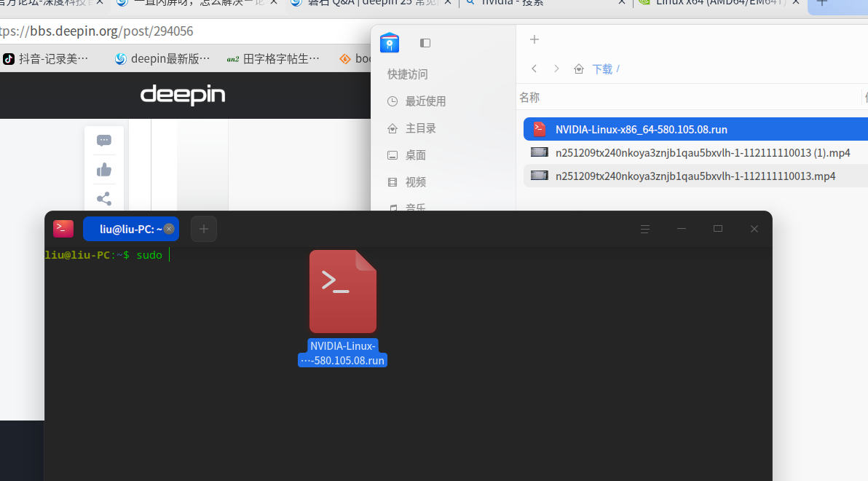This screenshot has width=868, height=481.
Task: Expand the breadcrumb path after 下载
Action: pyautogui.click(x=618, y=68)
